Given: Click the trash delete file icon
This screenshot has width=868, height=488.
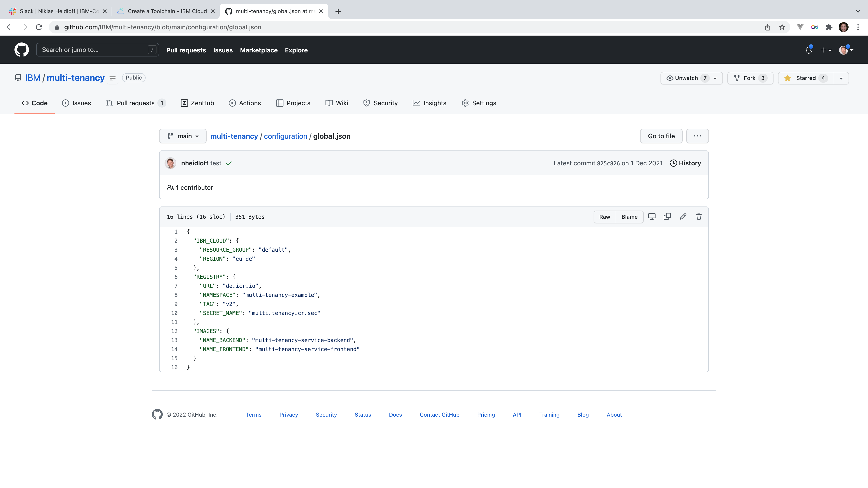Looking at the screenshot, I should [699, 217].
